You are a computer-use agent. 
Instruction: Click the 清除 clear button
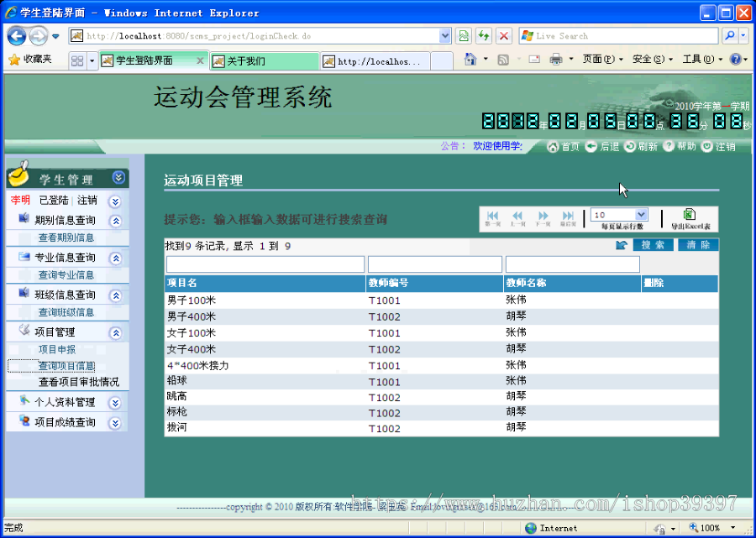pos(698,245)
